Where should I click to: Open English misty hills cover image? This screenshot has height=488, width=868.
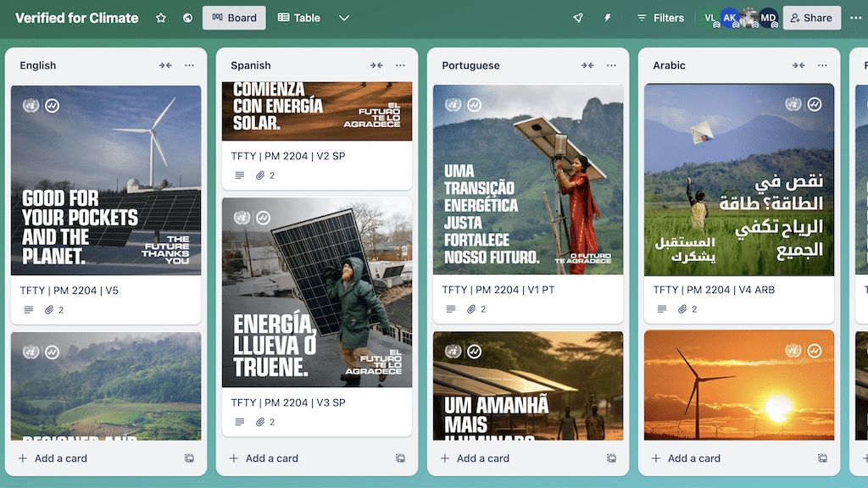pos(106,386)
